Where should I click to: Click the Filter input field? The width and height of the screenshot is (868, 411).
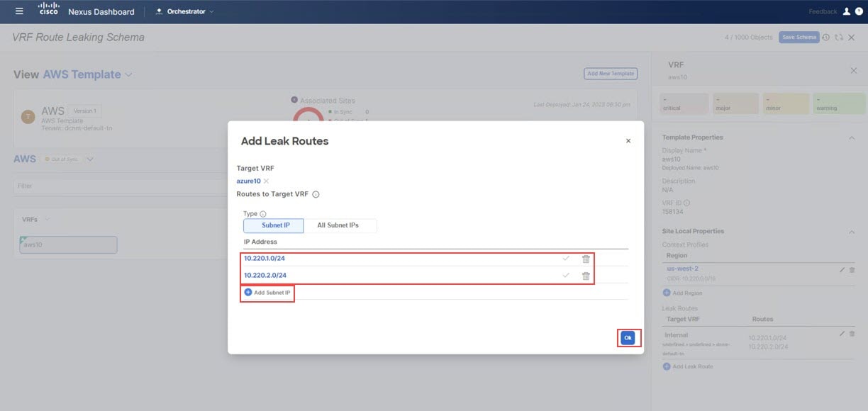tap(121, 186)
